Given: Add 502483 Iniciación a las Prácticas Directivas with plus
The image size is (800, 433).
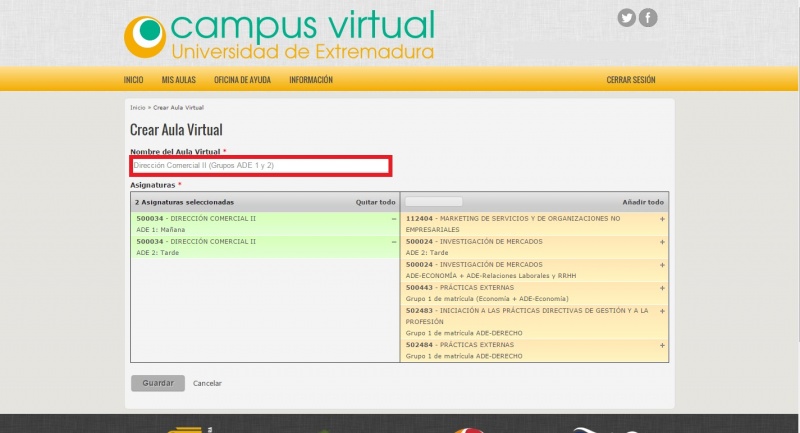Looking at the screenshot, I should [662, 310].
